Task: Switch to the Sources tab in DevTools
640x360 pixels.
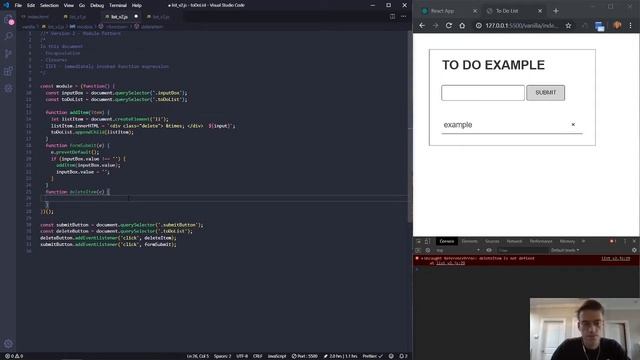Action: tap(492, 241)
